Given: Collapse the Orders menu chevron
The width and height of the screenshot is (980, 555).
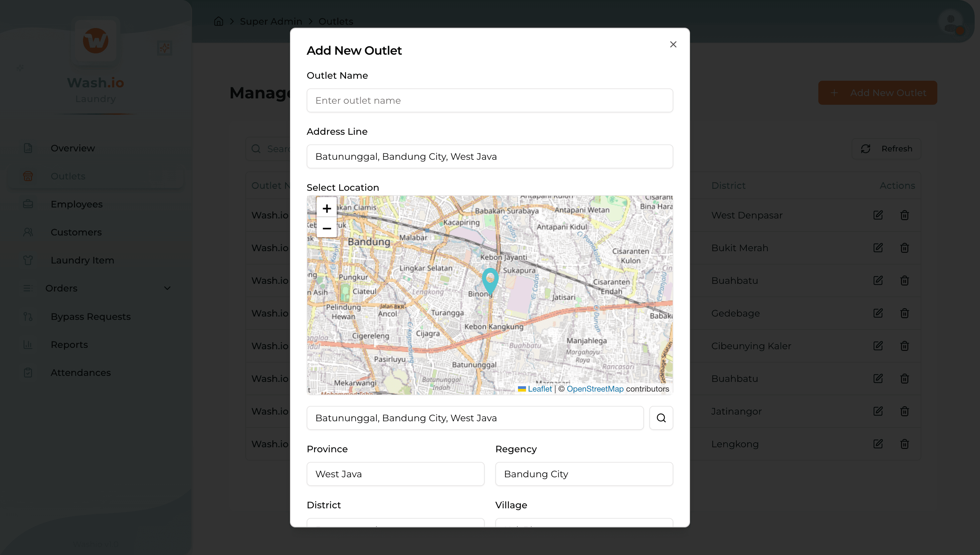Looking at the screenshot, I should [x=168, y=288].
